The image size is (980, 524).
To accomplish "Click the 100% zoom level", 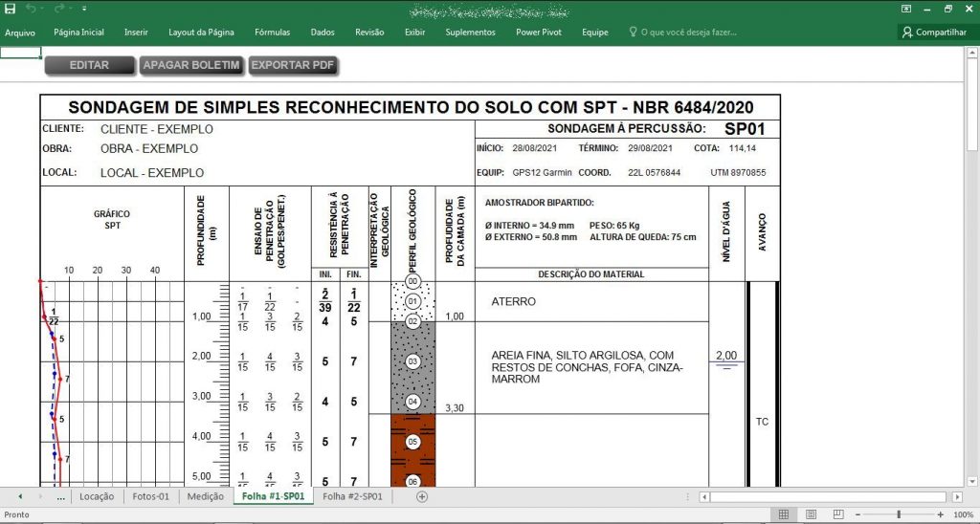I will [963, 514].
